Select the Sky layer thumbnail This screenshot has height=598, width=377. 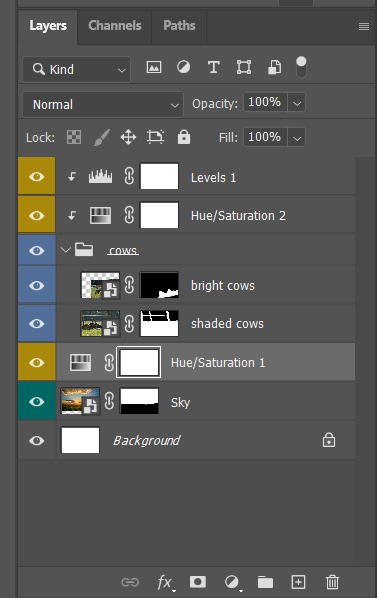pyautogui.click(x=80, y=401)
